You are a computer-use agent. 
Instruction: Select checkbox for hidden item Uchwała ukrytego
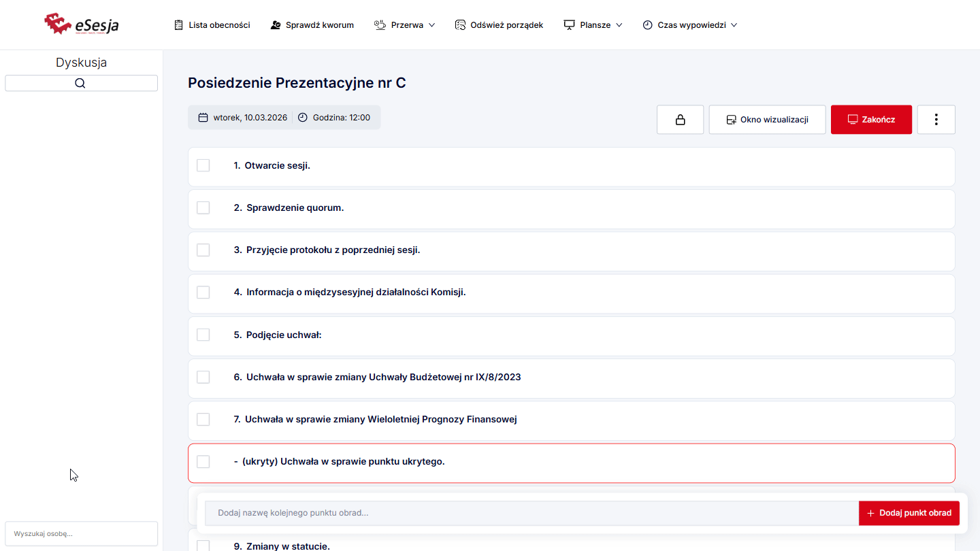pos(203,462)
